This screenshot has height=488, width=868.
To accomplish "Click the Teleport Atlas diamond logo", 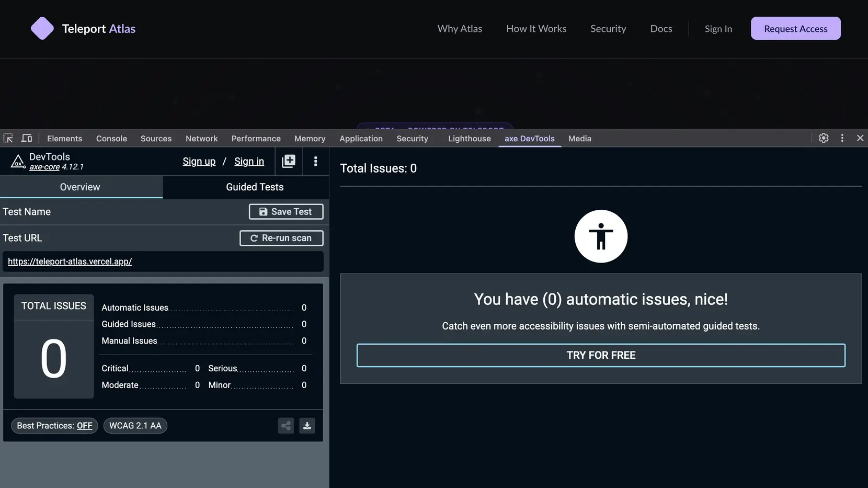I will point(42,28).
